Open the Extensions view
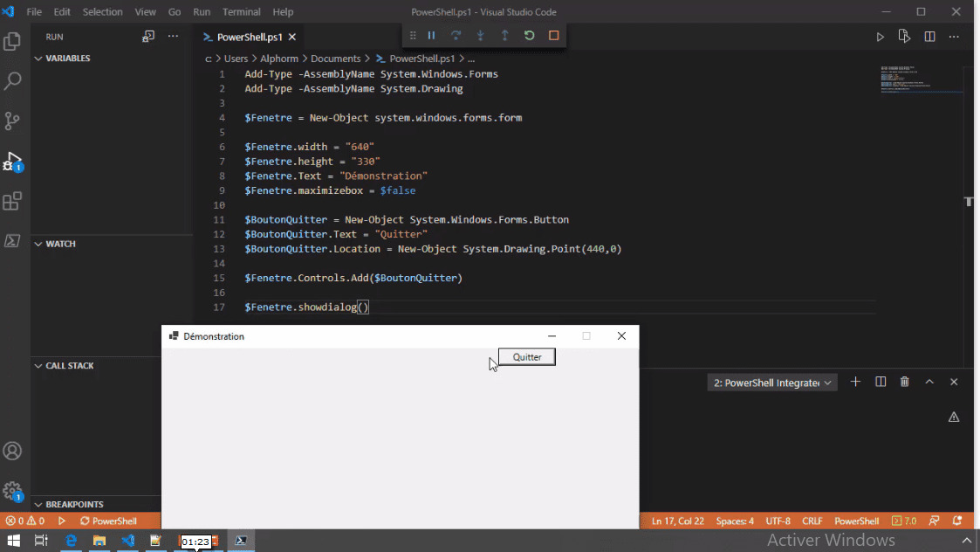 point(12,201)
